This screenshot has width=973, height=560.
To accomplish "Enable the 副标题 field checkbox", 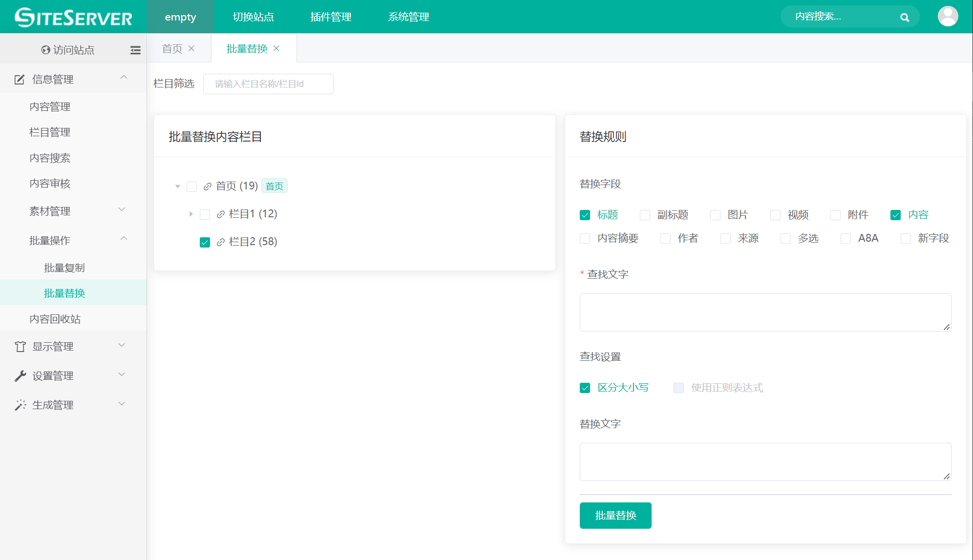I will (645, 215).
